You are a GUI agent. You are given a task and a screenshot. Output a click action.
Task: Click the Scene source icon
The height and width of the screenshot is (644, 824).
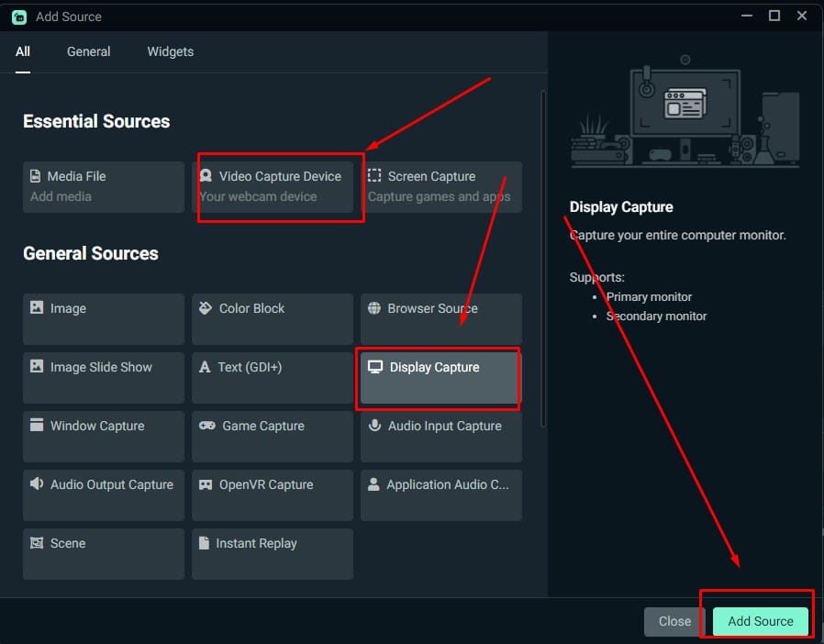pyautogui.click(x=37, y=542)
